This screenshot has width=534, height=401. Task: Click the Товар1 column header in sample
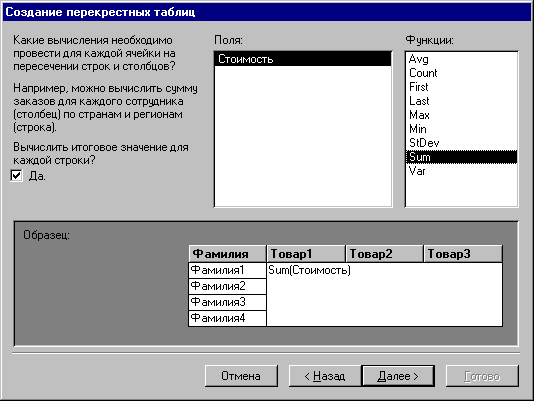click(306, 253)
